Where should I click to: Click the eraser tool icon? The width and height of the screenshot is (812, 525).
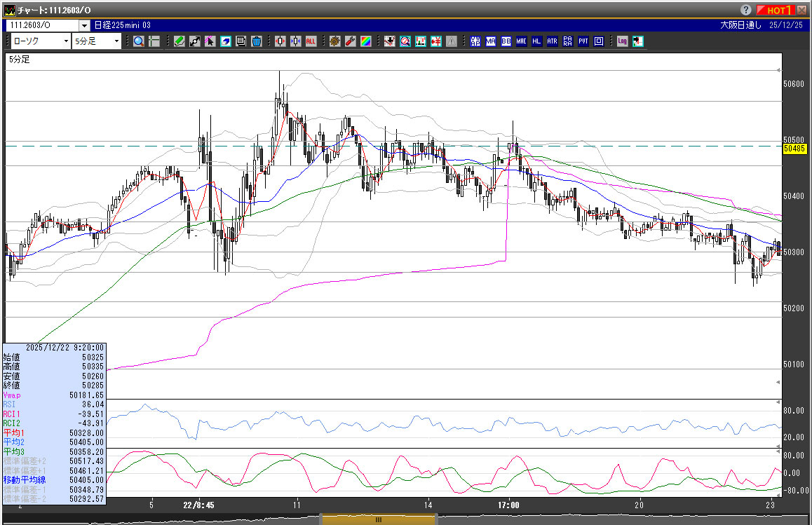[x=226, y=41]
